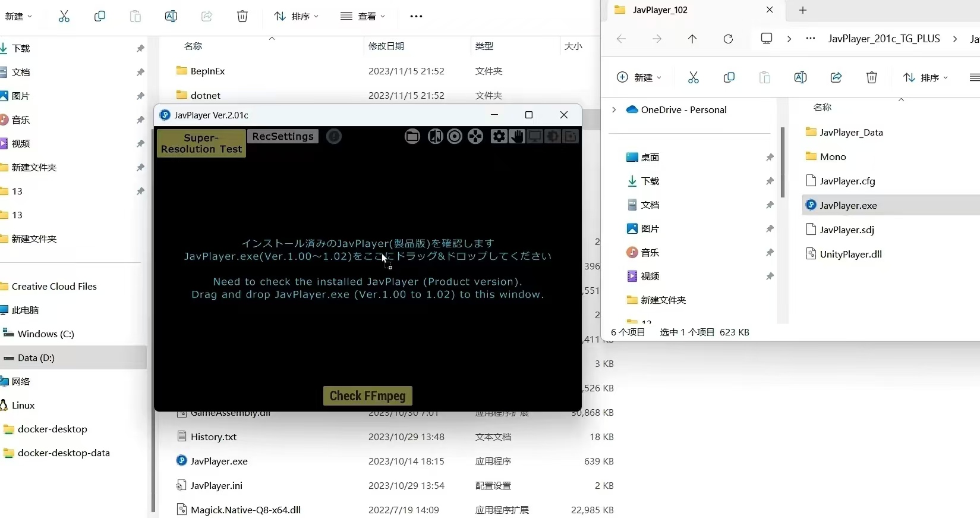
Task: Open 排序 dropdown in JavPlayer_102 Explorer
Action: pos(925,77)
